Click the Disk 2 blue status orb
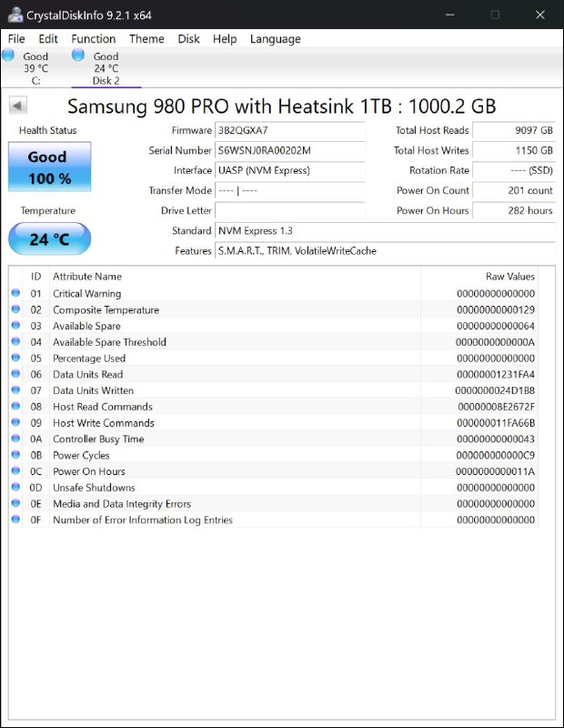This screenshot has width=564, height=728. [78, 55]
